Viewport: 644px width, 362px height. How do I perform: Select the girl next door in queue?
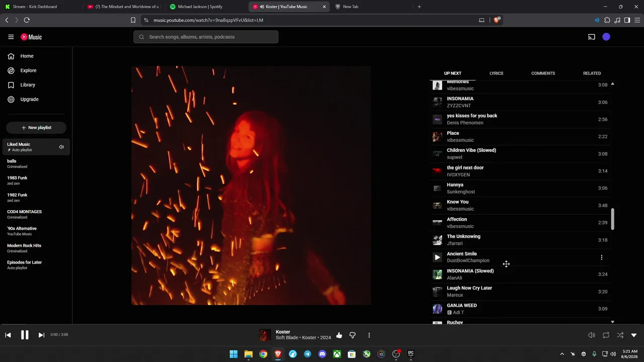click(x=520, y=171)
